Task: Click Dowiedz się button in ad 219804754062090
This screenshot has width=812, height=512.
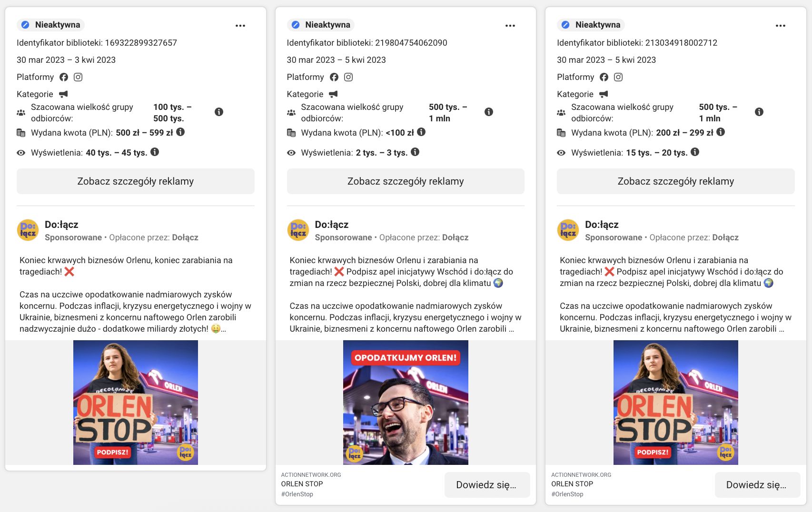Action: click(487, 485)
